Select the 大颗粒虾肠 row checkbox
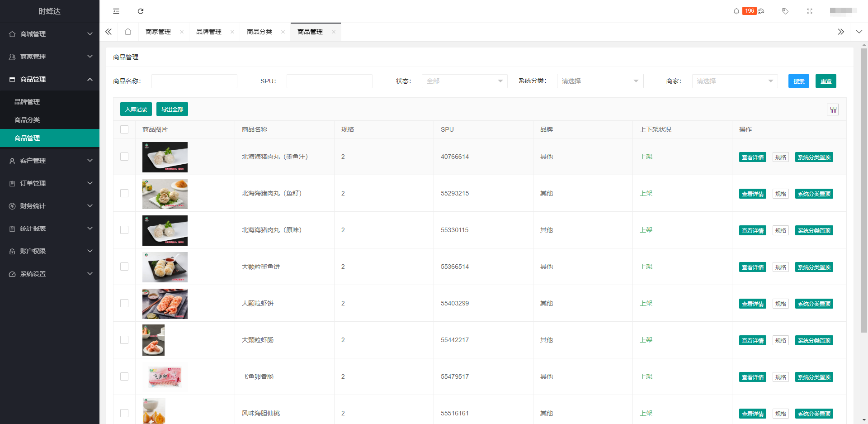This screenshot has height=424, width=868. [x=124, y=340]
